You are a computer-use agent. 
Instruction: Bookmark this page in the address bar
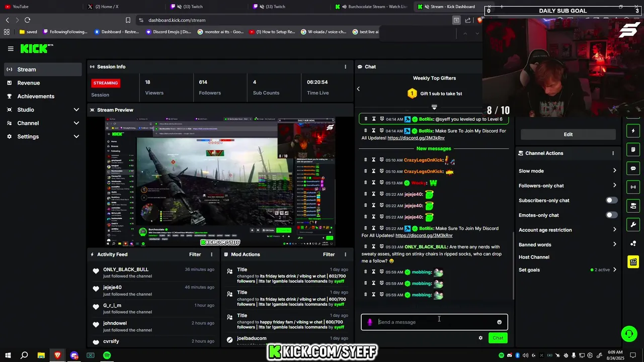tap(128, 20)
